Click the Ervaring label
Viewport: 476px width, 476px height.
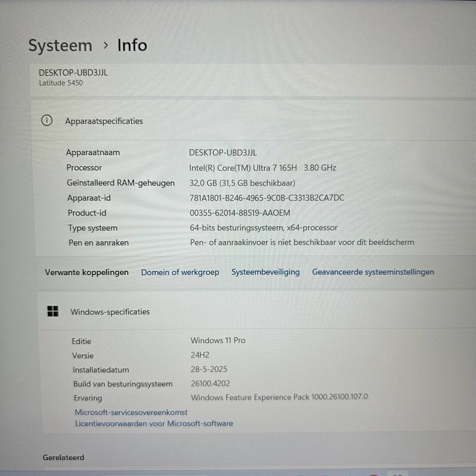(x=88, y=398)
